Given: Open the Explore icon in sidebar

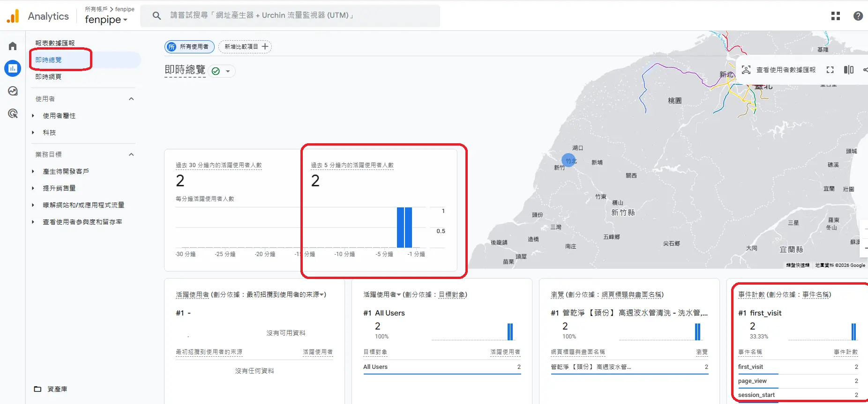Looking at the screenshot, I should (13, 91).
